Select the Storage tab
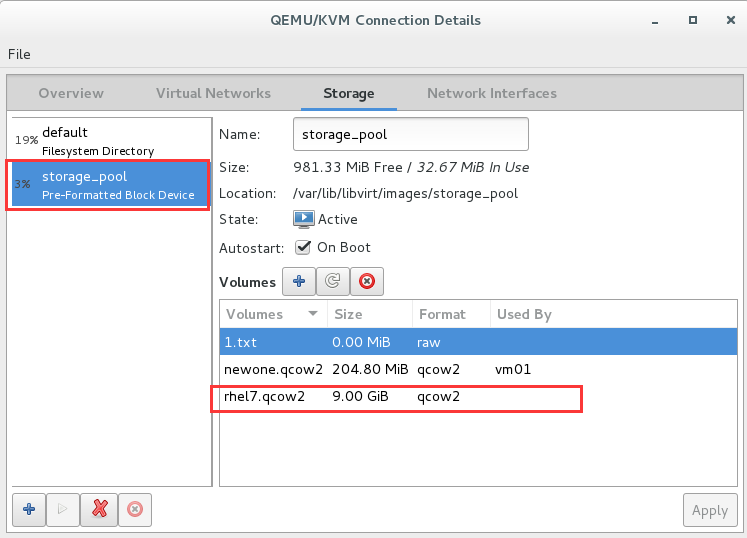This screenshot has width=747, height=538. (x=349, y=93)
